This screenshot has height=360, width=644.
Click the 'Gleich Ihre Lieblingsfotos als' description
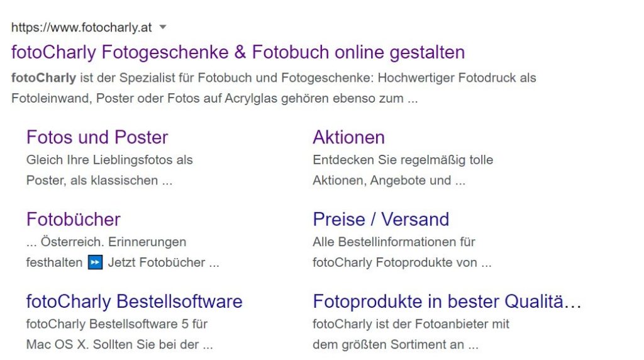point(109,160)
